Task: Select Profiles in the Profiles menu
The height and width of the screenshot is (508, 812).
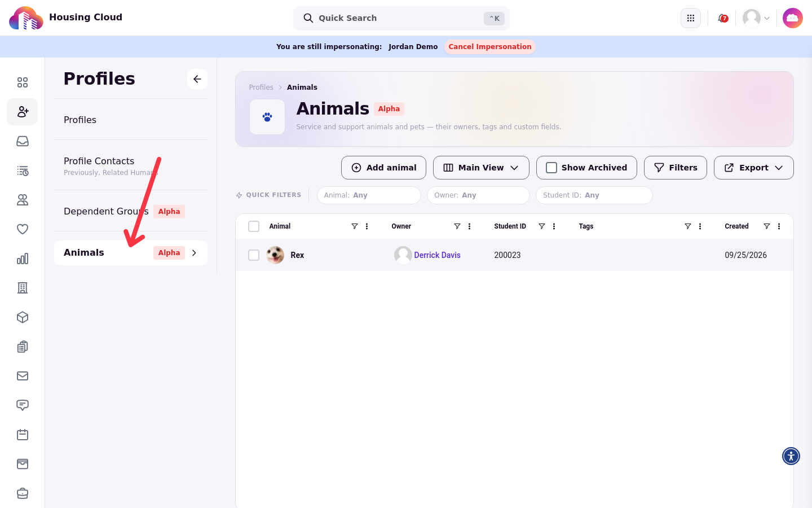Action: (x=131, y=120)
